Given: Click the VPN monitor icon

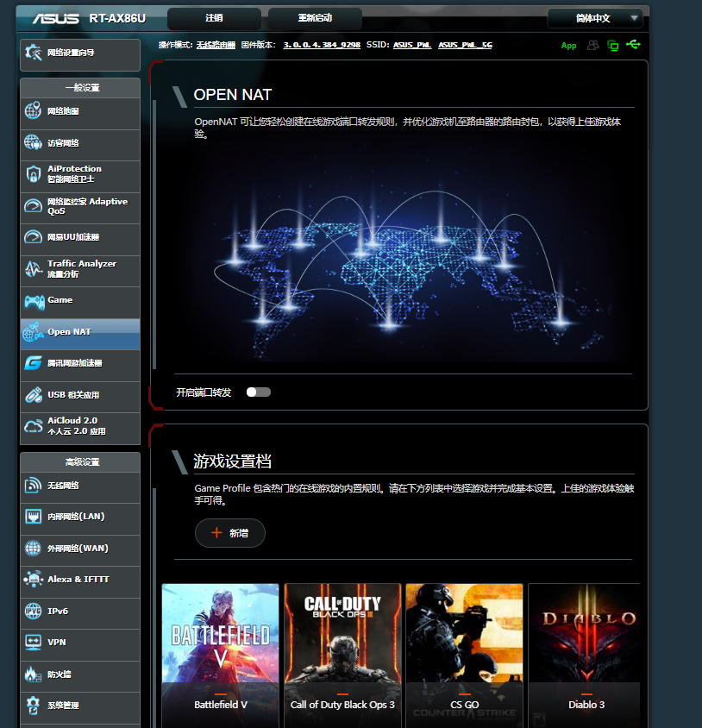Looking at the screenshot, I should click(x=33, y=642).
